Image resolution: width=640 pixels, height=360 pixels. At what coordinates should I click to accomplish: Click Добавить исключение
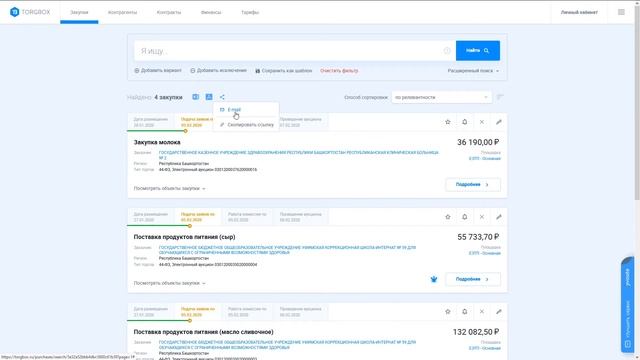click(x=218, y=71)
